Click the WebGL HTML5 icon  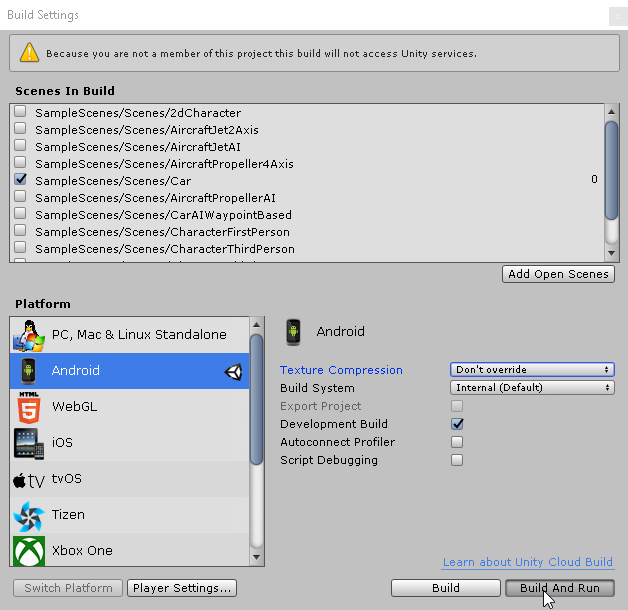29,407
